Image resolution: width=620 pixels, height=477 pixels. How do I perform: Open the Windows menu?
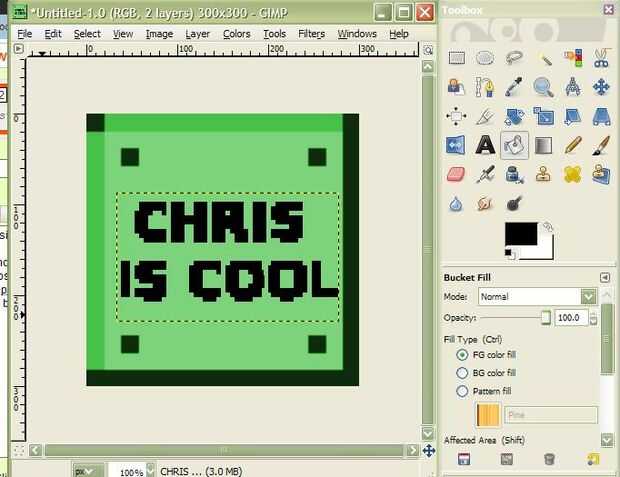[357, 34]
